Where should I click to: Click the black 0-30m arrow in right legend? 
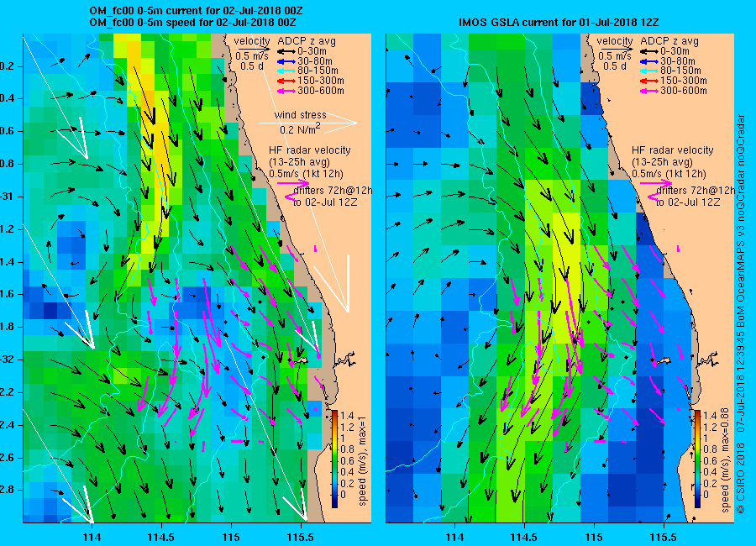650,51
